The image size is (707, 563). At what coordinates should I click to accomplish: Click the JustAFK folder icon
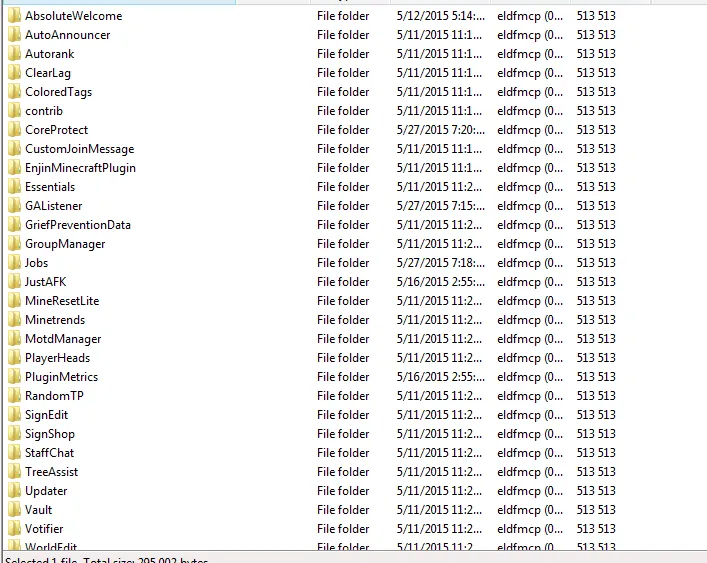(14, 282)
